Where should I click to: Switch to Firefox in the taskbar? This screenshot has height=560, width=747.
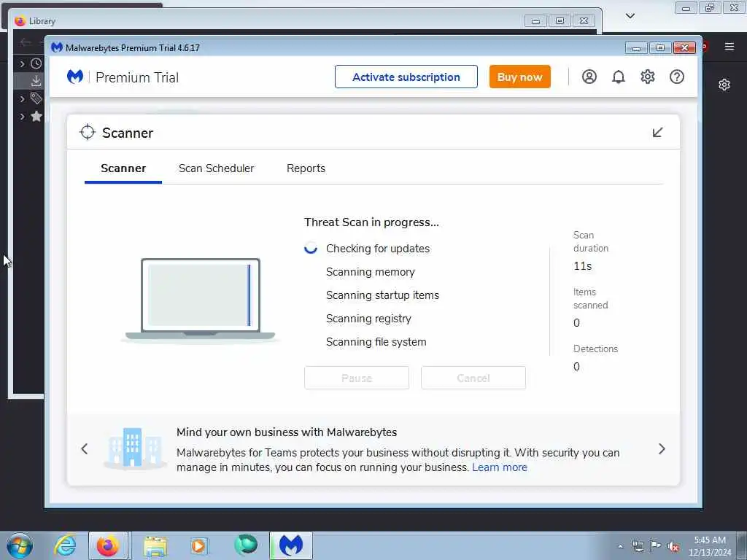tap(108, 545)
